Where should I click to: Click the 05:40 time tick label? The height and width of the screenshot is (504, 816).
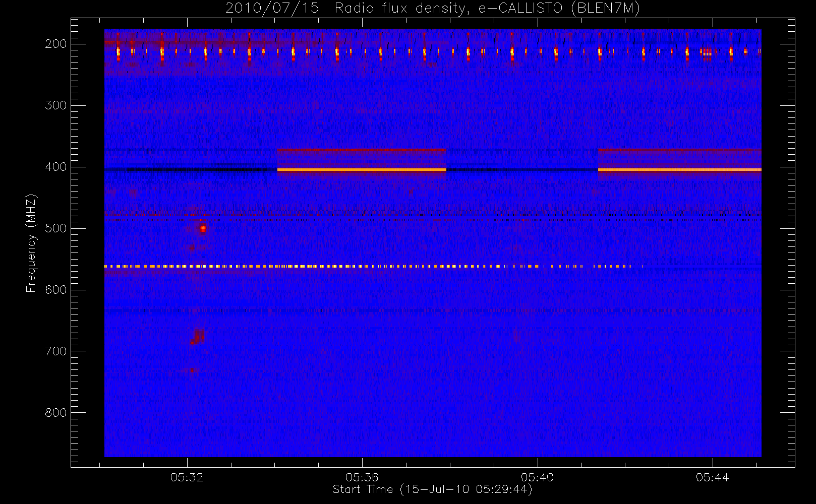tap(538, 477)
